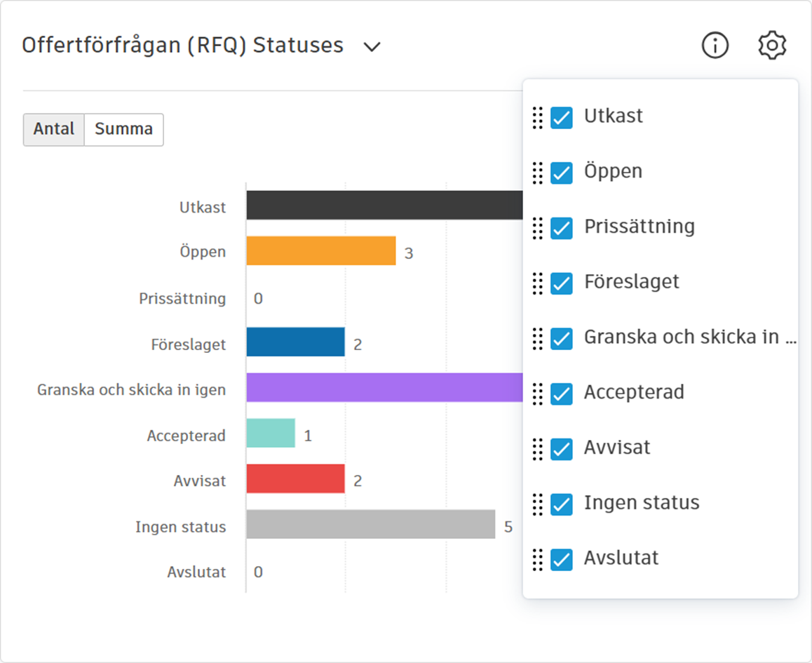
Task: Grab the drag handle beside Utkast
Action: pyautogui.click(x=538, y=117)
